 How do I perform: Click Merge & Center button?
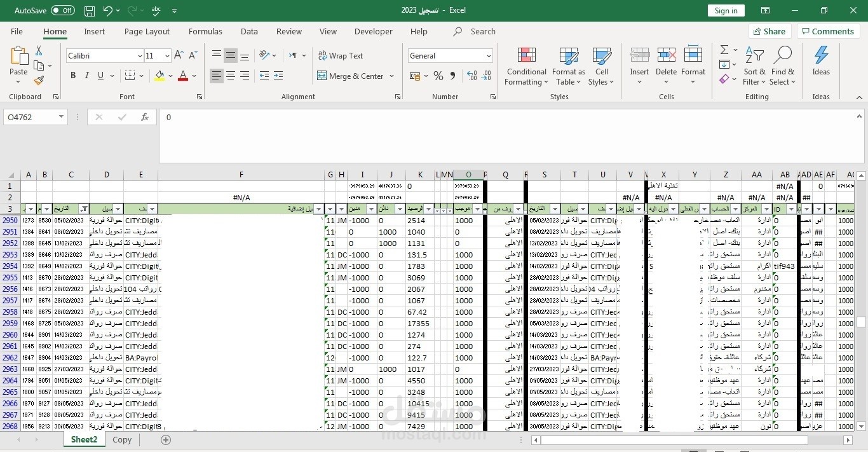tap(350, 76)
